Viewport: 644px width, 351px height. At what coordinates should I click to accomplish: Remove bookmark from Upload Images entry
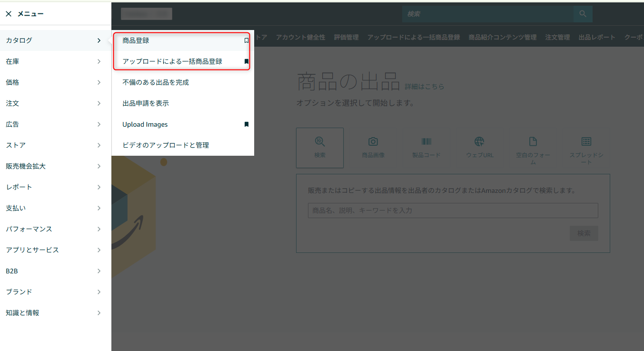[x=246, y=124]
